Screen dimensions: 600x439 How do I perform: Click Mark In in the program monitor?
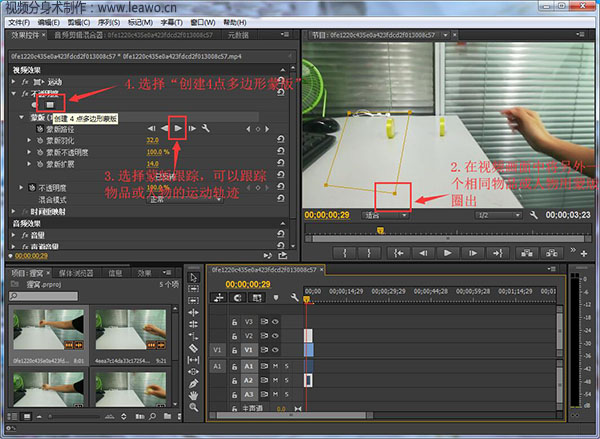[345, 253]
